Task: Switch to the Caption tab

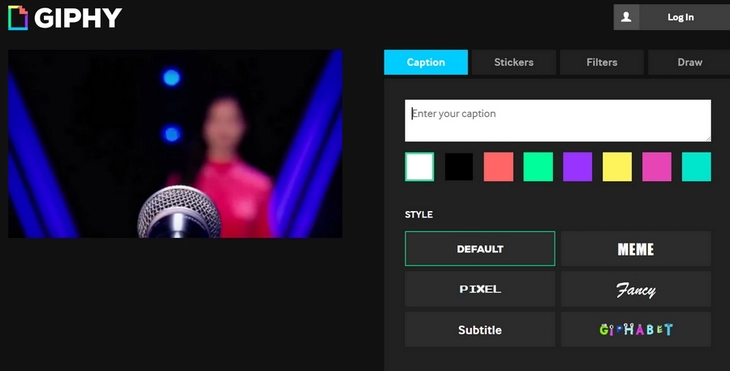Action: pyautogui.click(x=426, y=62)
